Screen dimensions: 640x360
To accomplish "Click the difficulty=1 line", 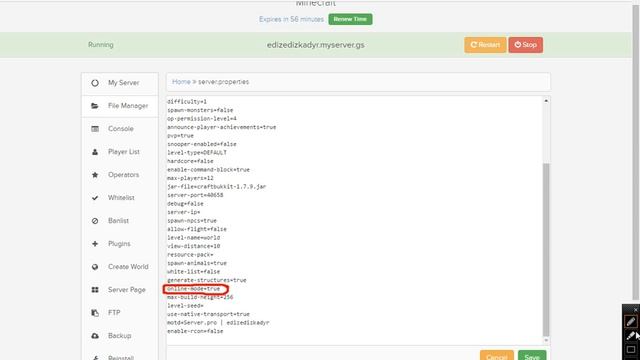I will pyautogui.click(x=187, y=101).
